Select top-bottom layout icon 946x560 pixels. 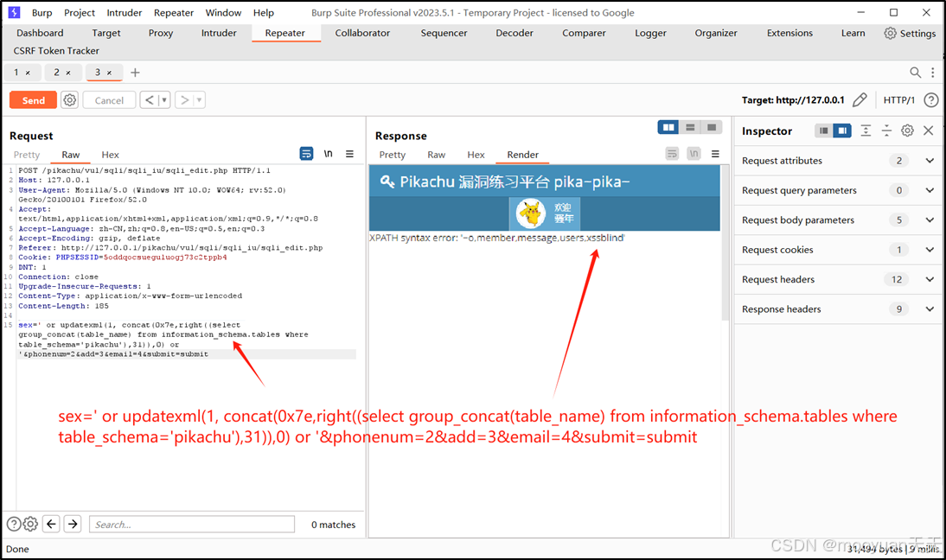tap(690, 127)
